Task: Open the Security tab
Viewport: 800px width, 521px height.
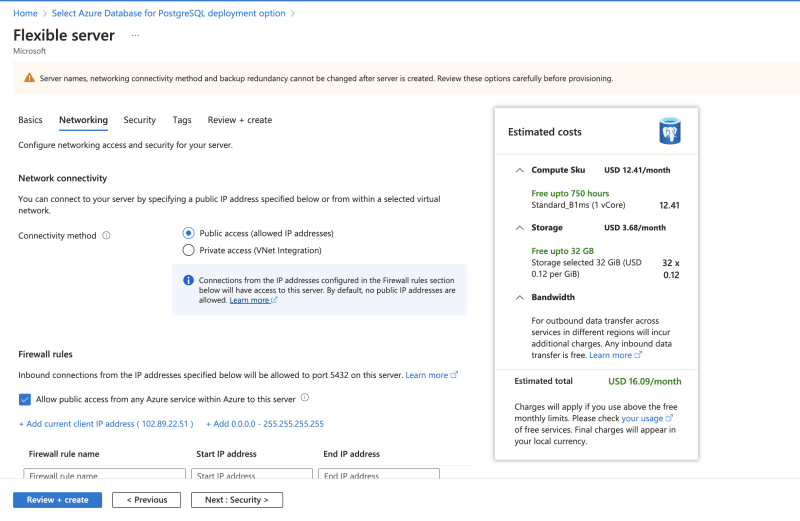Action: 139,120
